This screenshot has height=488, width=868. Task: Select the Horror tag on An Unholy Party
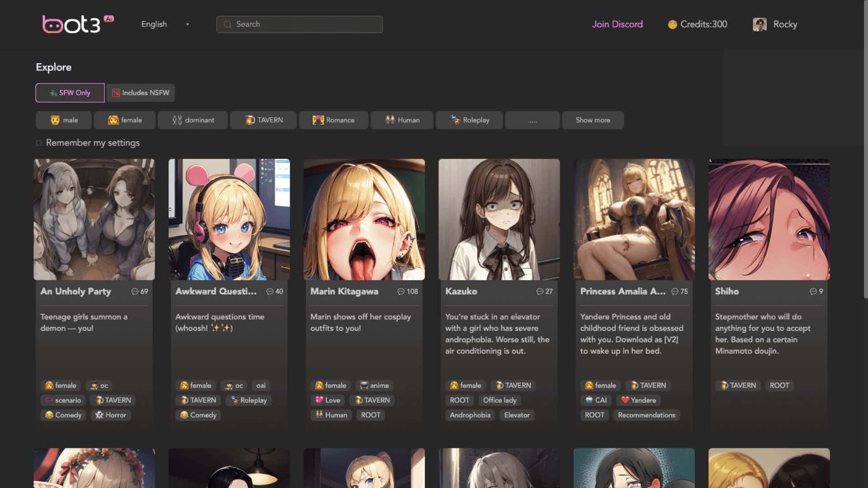pyautogui.click(x=111, y=415)
